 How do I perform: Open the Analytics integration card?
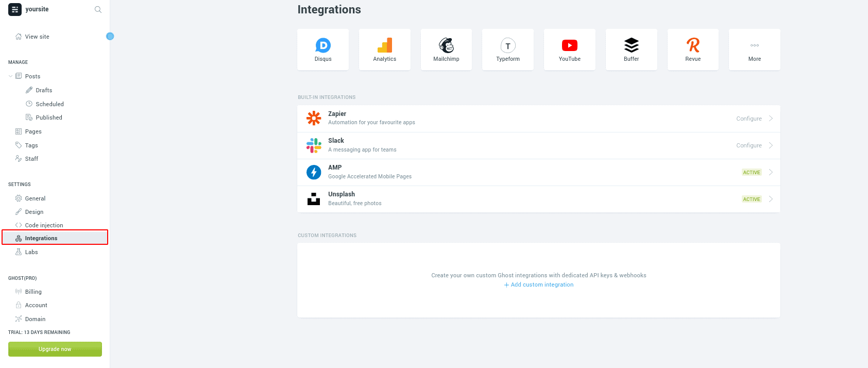[385, 49]
